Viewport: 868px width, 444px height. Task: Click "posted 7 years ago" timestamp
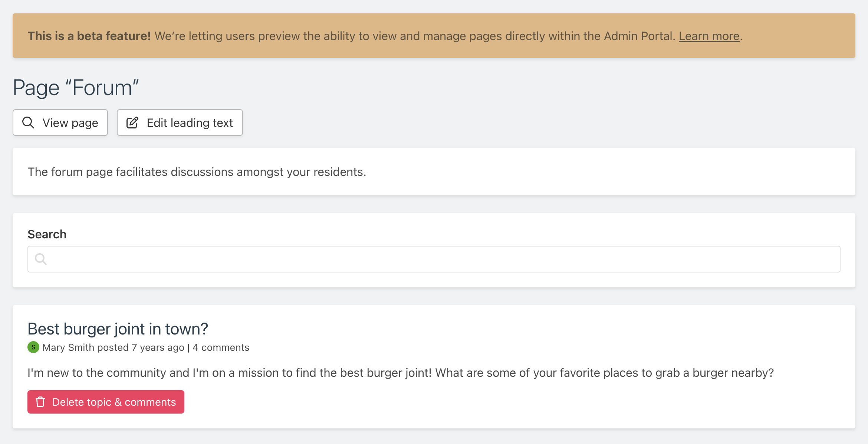coord(141,347)
